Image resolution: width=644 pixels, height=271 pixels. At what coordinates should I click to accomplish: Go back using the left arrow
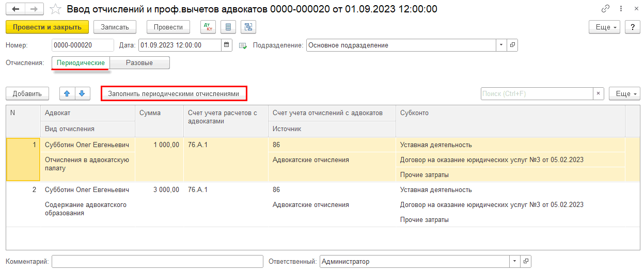16,9
